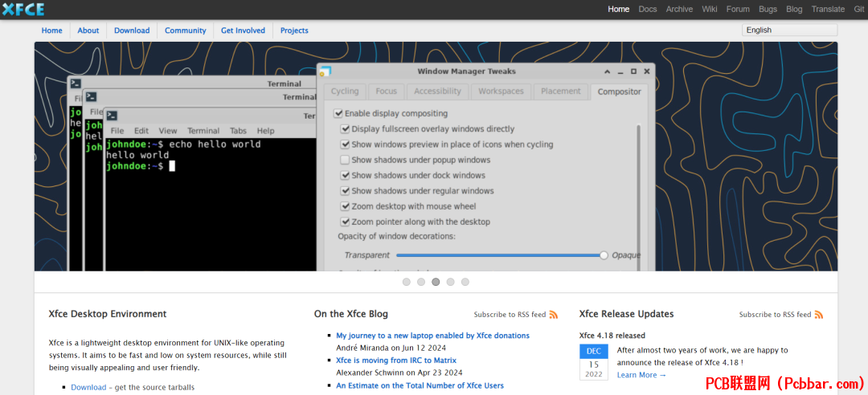868x395 pixels.
Task: Open Forum in the dark top bar
Action: point(738,9)
